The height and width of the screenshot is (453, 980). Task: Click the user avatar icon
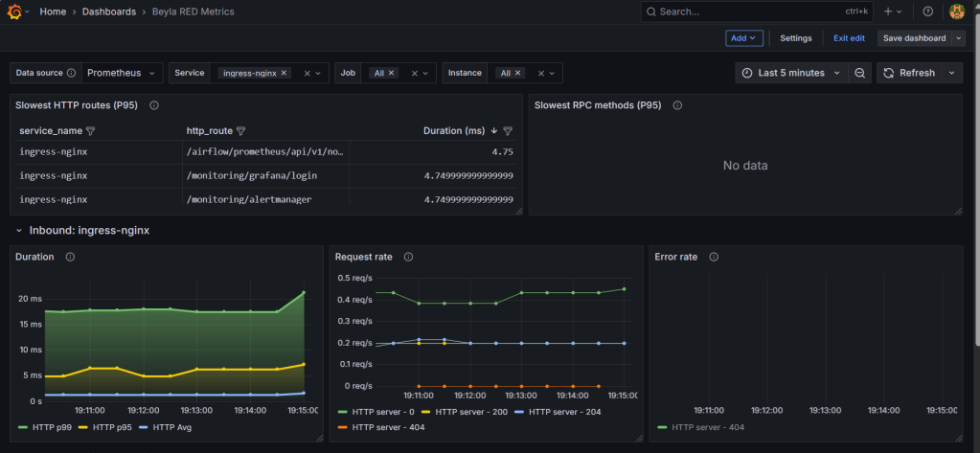coord(956,11)
